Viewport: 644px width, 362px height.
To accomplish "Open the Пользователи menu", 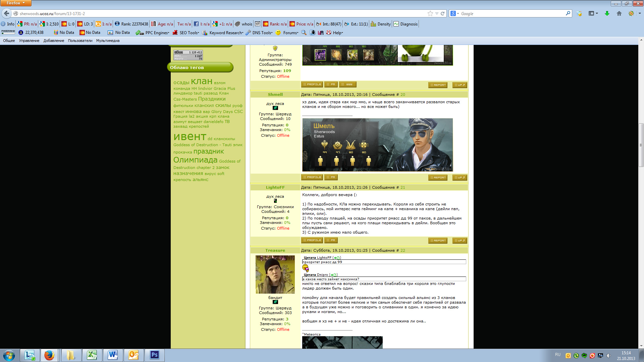I will 80,41.
